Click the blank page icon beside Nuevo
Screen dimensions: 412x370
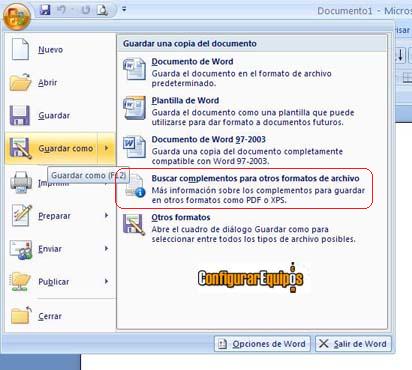20,49
